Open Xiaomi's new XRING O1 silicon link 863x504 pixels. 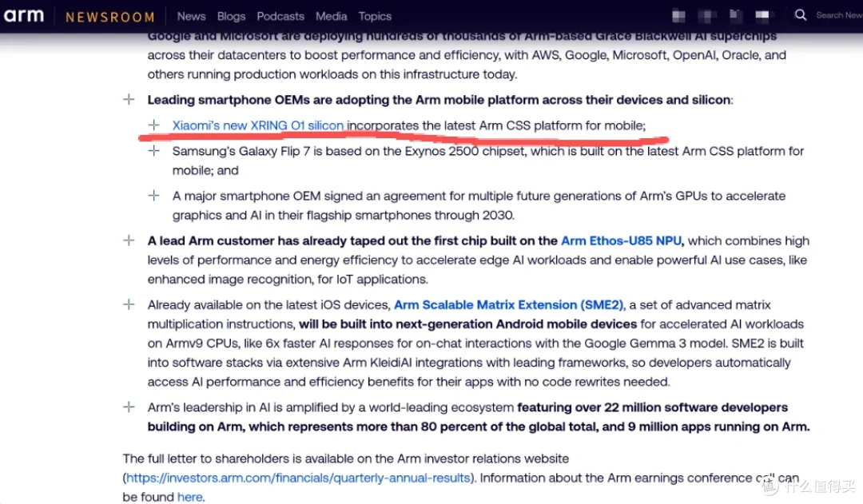coord(257,125)
